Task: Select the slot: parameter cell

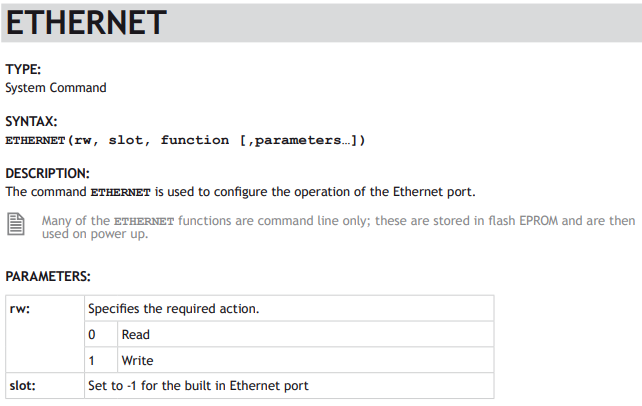Action: 45,386
